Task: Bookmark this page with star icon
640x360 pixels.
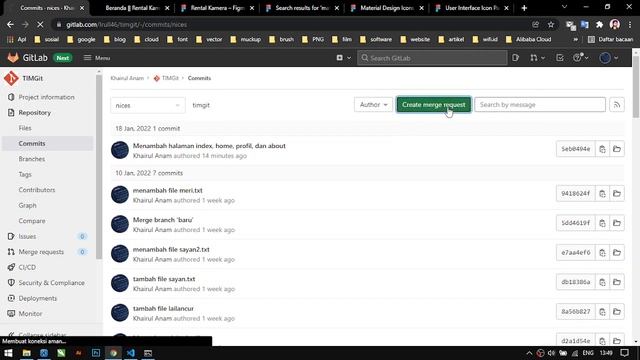Action: tap(551, 24)
